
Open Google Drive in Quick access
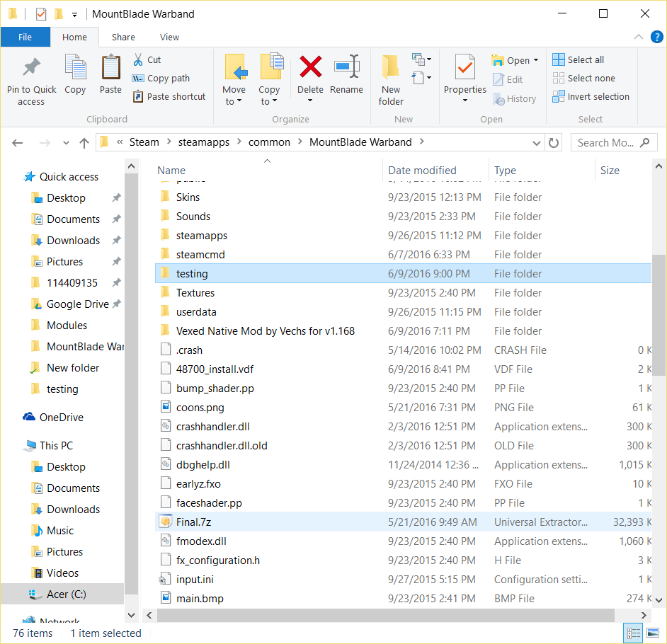click(x=77, y=304)
